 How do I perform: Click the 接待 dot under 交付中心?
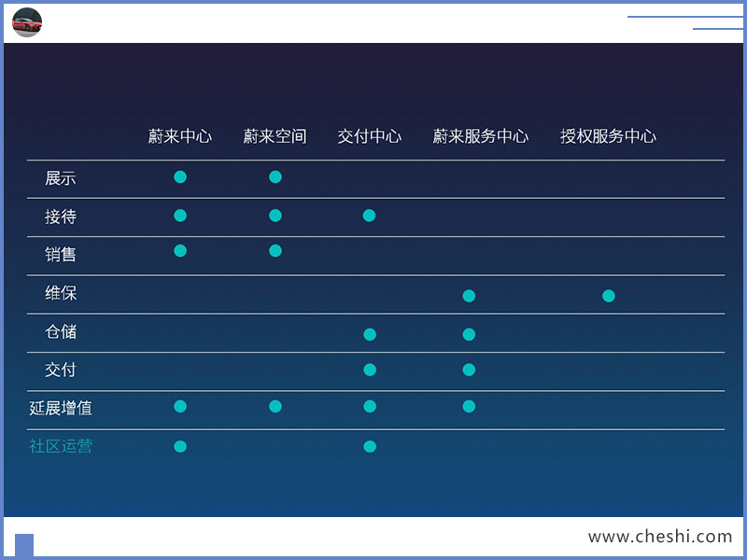pyautogui.click(x=369, y=216)
